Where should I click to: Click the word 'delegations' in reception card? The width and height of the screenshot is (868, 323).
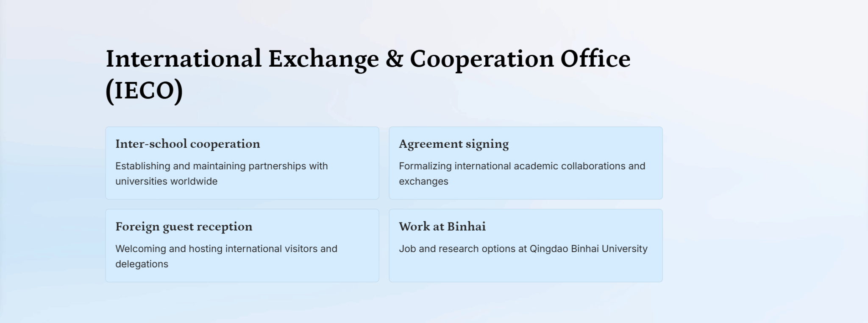142,264
